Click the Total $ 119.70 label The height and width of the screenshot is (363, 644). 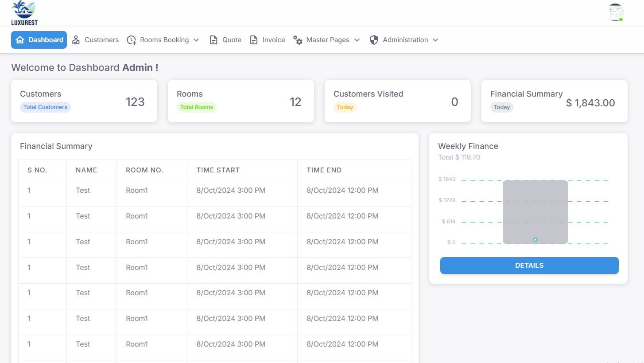click(459, 157)
